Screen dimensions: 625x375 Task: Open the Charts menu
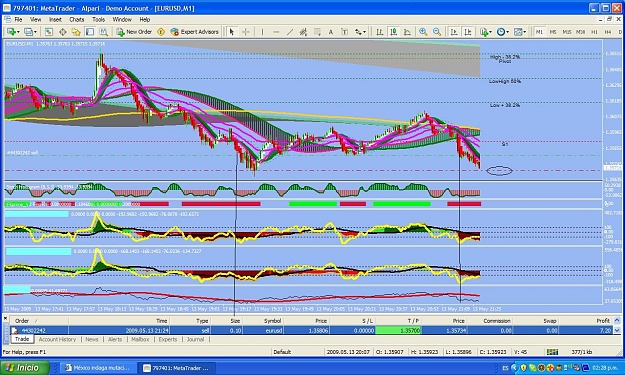(x=77, y=20)
